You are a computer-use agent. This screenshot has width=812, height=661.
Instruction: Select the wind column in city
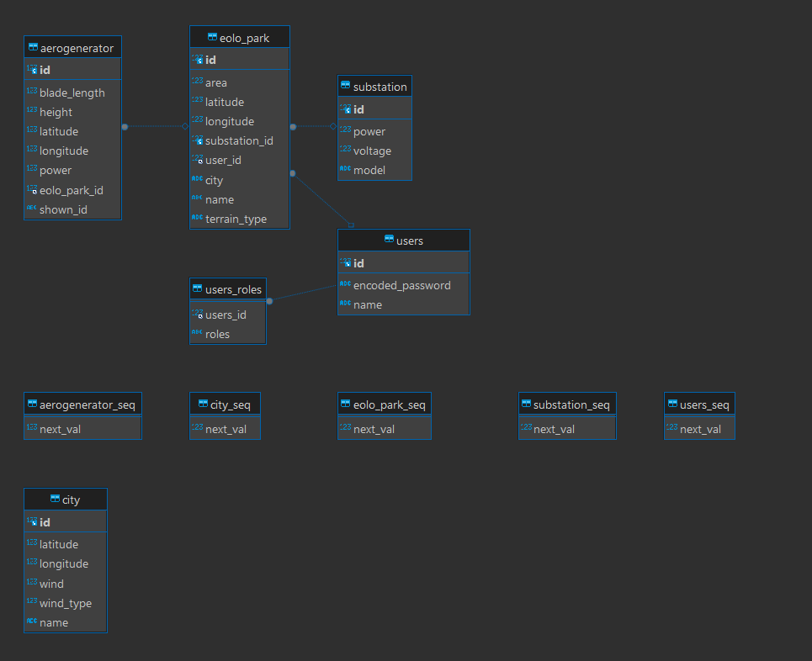pos(66,584)
